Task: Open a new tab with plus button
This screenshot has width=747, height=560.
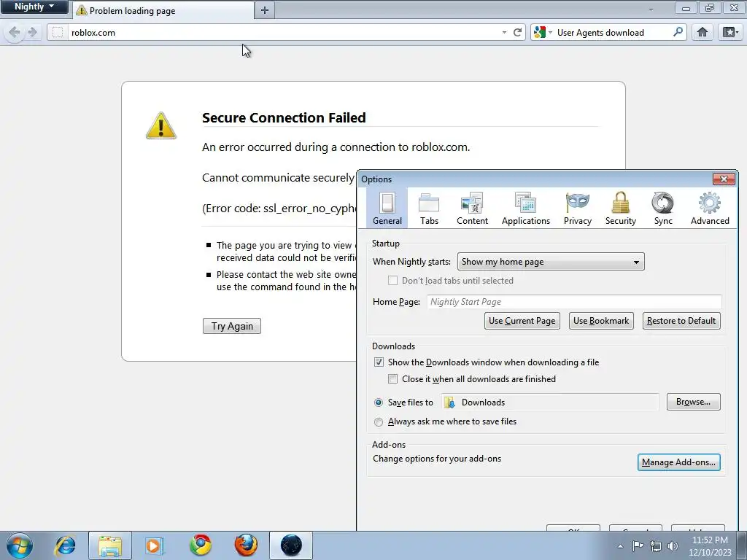Action: tap(265, 10)
